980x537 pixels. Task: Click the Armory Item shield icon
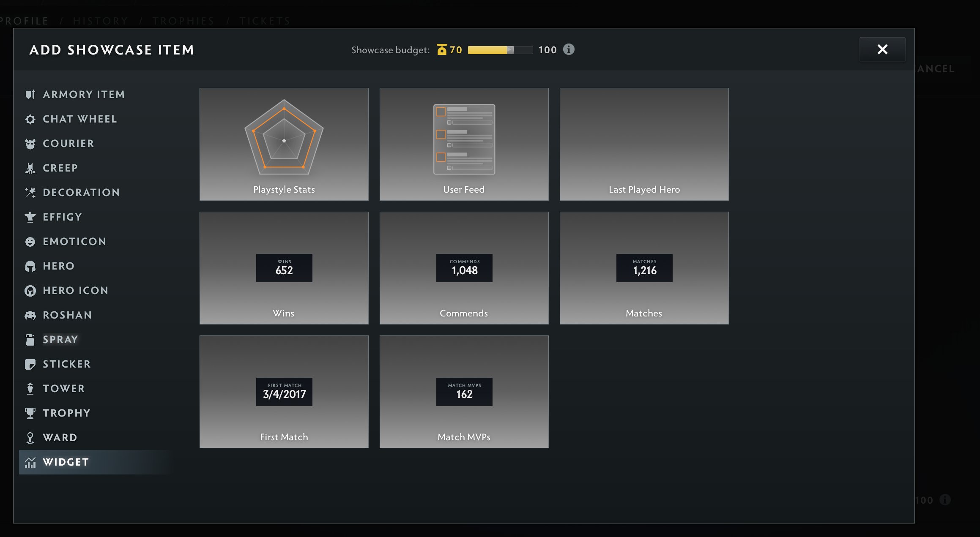click(x=30, y=95)
